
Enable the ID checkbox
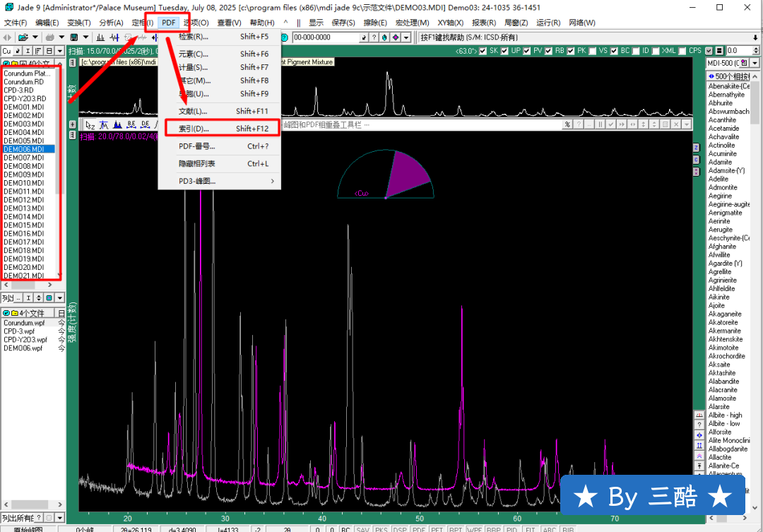[636, 51]
